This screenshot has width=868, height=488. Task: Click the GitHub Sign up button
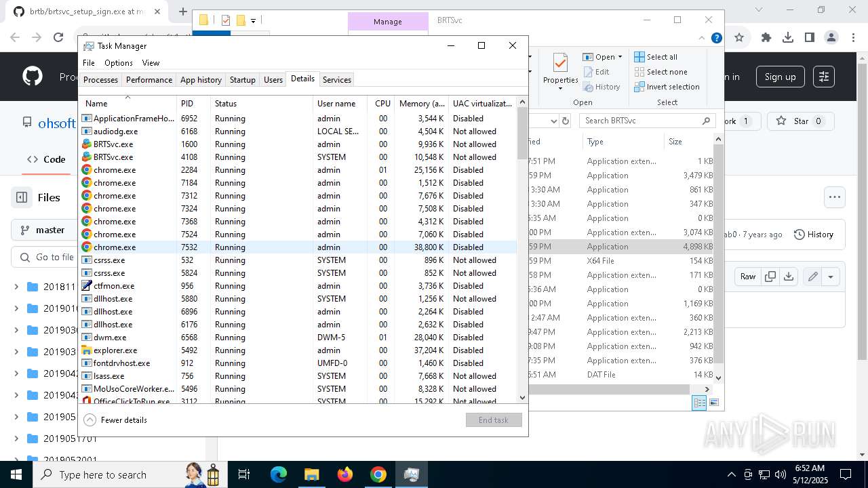(780, 77)
